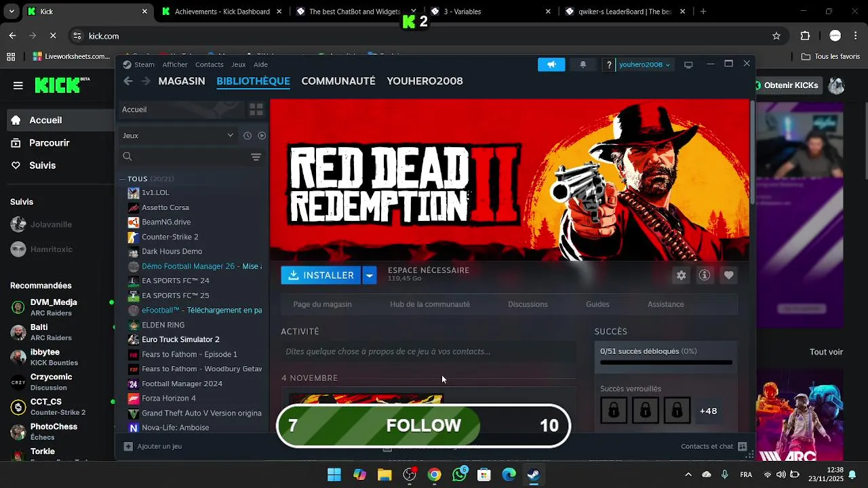This screenshot has width=868, height=488.
Task: Go to COMMUNAUTÉ tab
Action: point(338,81)
